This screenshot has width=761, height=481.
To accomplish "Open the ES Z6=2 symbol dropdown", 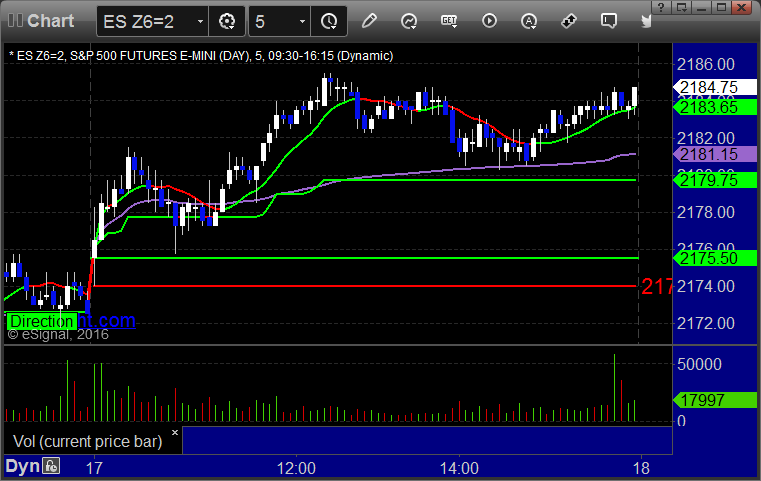I will coord(200,21).
